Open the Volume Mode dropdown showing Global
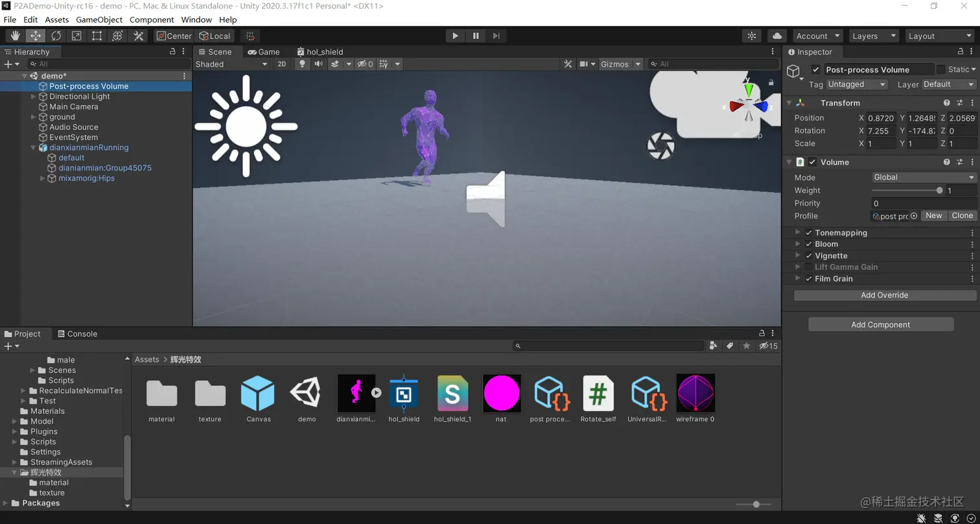980x524 pixels. click(x=924, y=177)
